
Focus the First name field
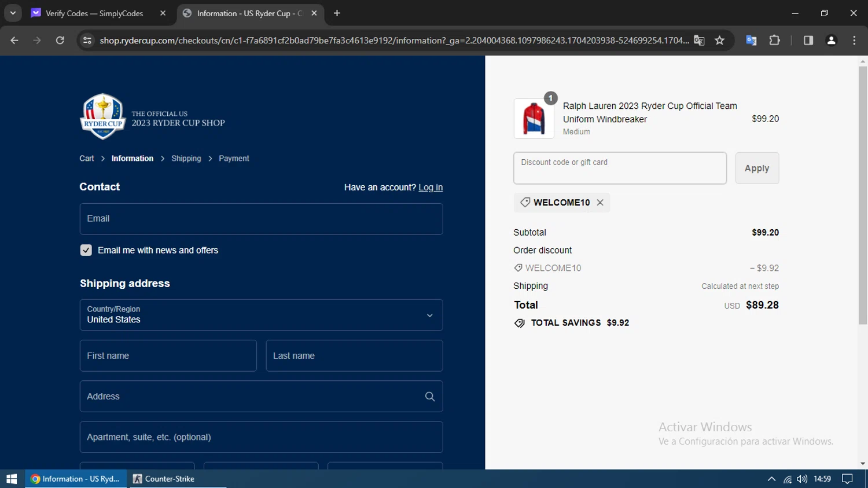click(168, 355)
